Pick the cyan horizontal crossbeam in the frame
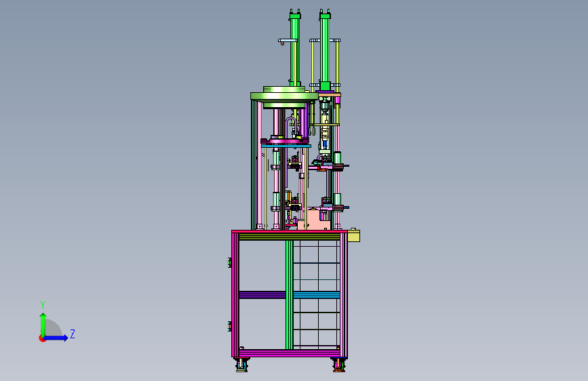Screen dimensions: 588x381 317,295
